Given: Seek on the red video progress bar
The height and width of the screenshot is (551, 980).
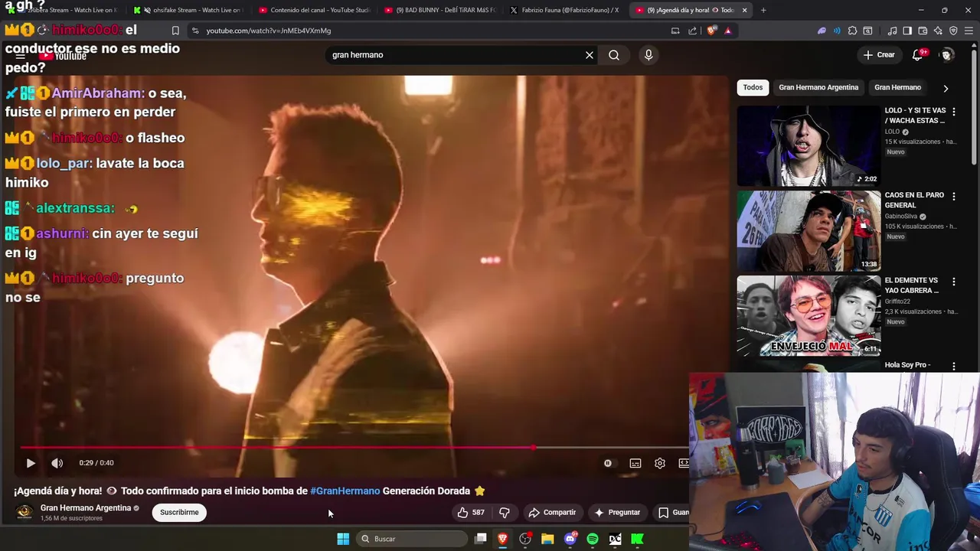Looking at the screenshot, I should (x=354, y=448).
